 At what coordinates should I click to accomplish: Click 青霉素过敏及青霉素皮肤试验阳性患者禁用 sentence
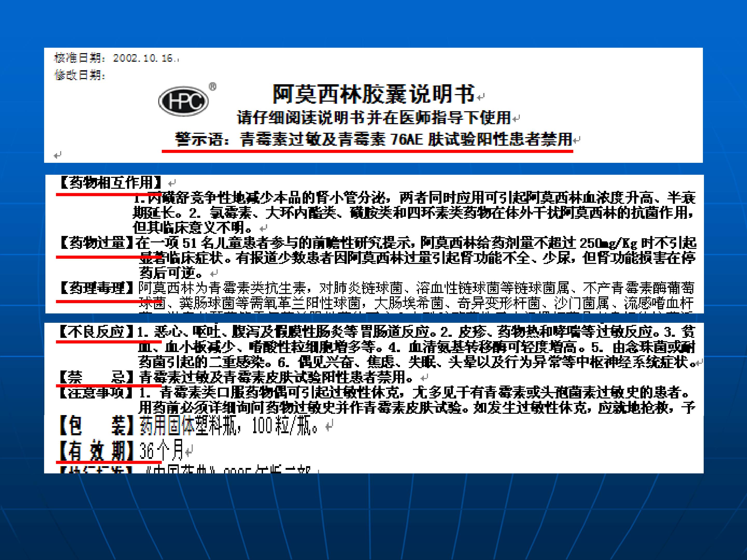(x=275, y=377)
